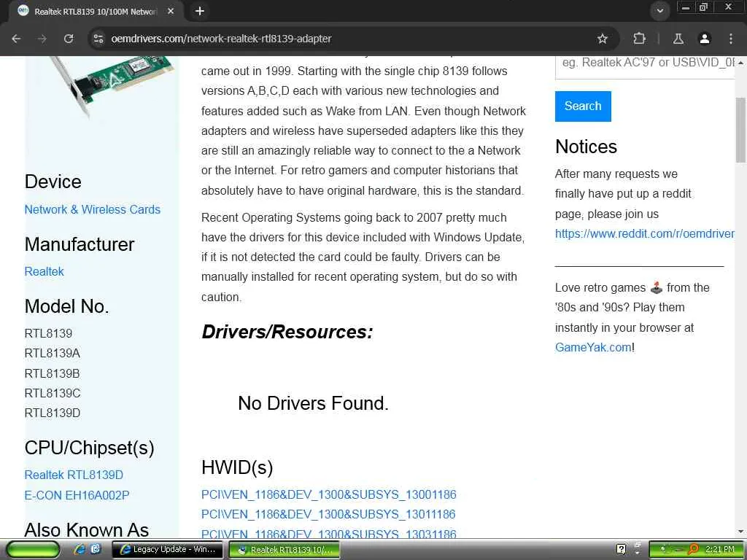Image resolution: width=747 pixels, height=560 pixels.
Task: Open the Chrome three-dot menu
Action: [x=731, y=39]
